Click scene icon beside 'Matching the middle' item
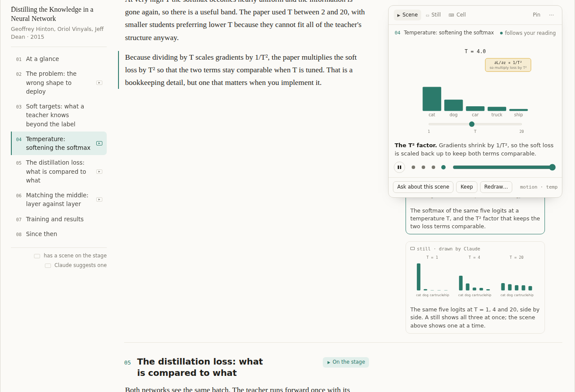575x392 pixels. [99, 199]
